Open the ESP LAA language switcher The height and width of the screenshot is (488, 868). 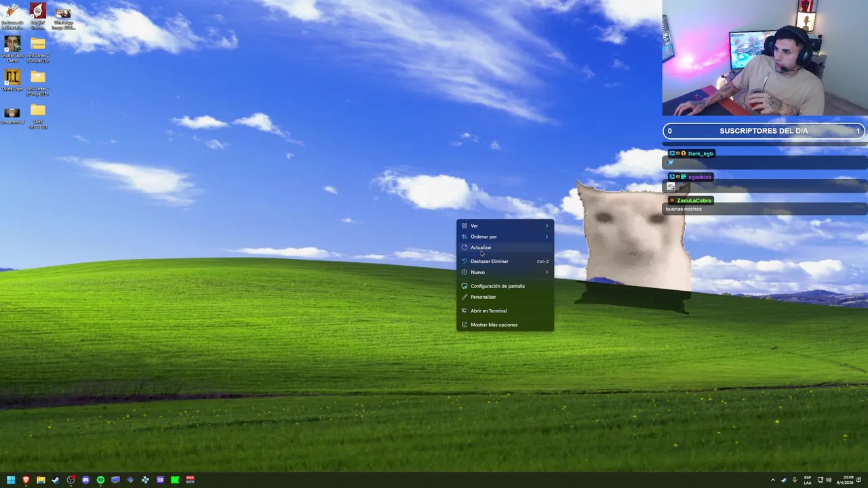[x=808, y=480]
